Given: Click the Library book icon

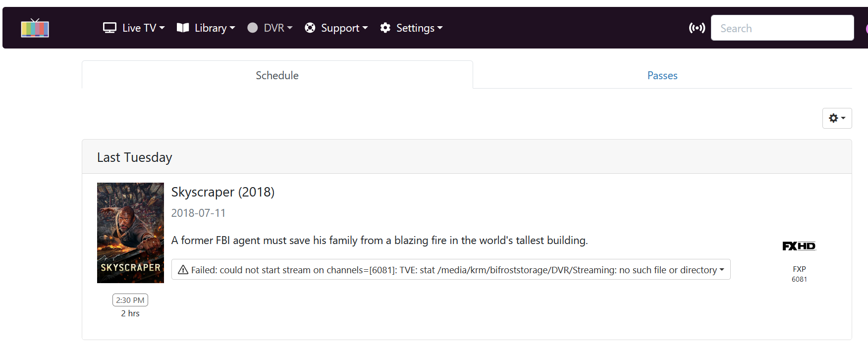Looking at the screenshot, I should click(x=183, y=28).
